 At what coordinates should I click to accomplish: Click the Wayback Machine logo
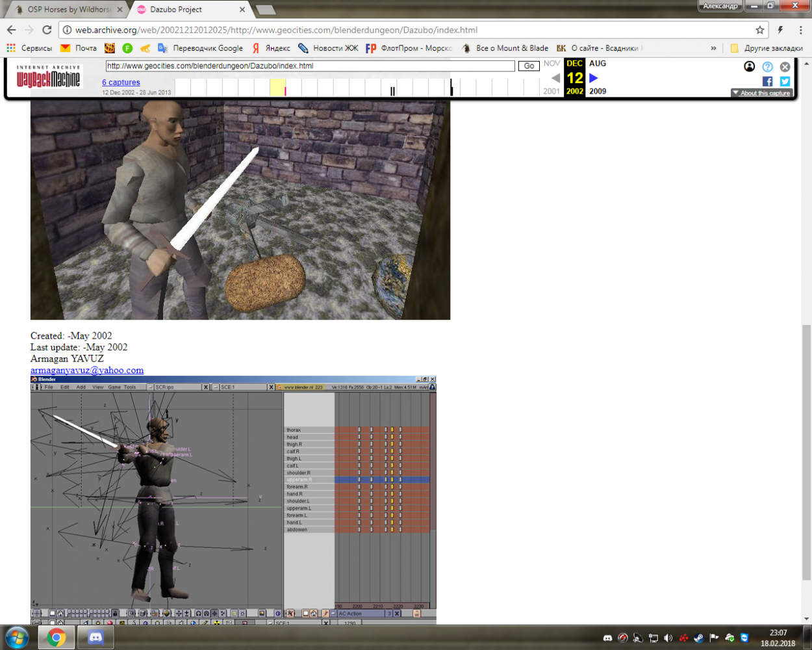(49, 77)
